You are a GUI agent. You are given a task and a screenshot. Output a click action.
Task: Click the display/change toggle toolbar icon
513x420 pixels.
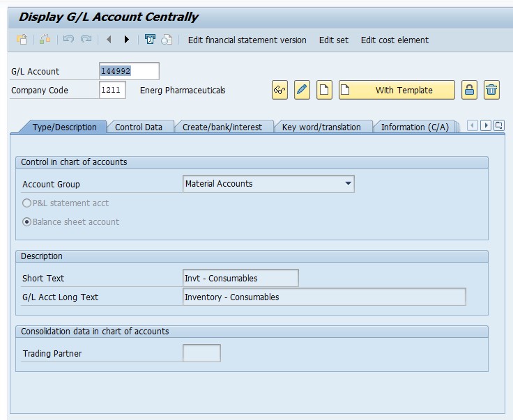pos(45,40)
